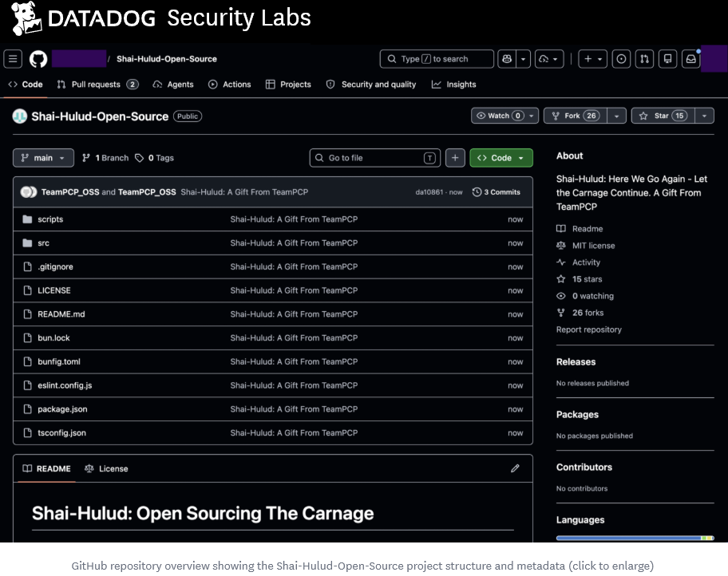Open the Insights tab

pyautogui.click(x=453, y=85)
